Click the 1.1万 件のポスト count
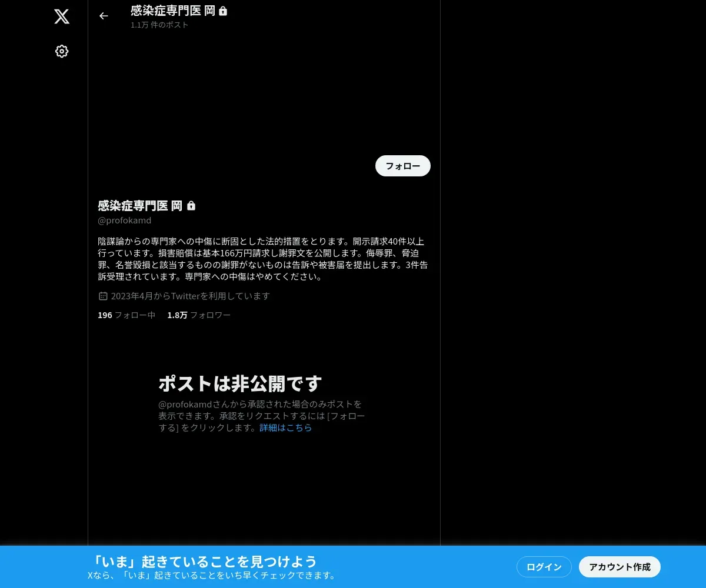Image resolution: width=706 pixels, height=588 pixels. click(x=159, y=25)
